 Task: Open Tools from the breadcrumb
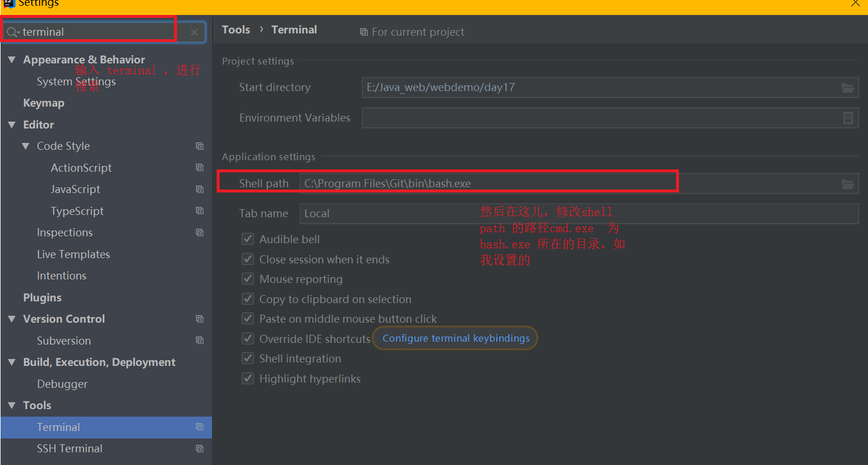click(x=236, y=29)
